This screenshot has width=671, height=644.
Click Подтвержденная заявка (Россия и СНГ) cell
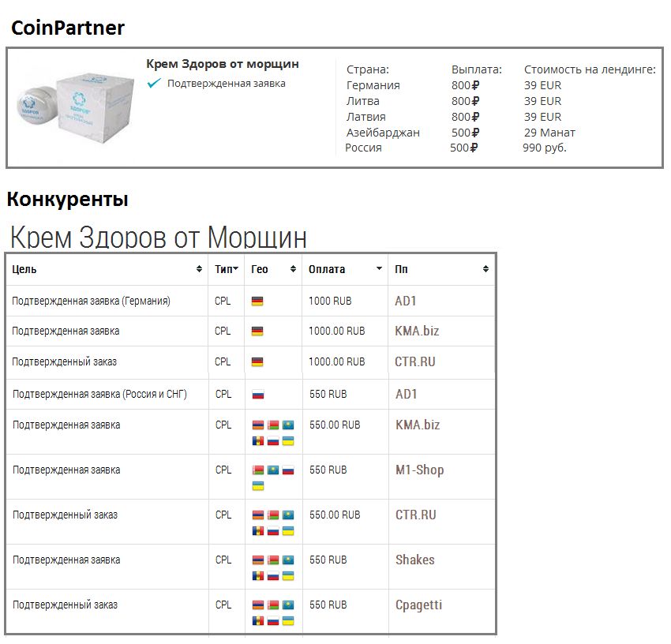point(99,394)
